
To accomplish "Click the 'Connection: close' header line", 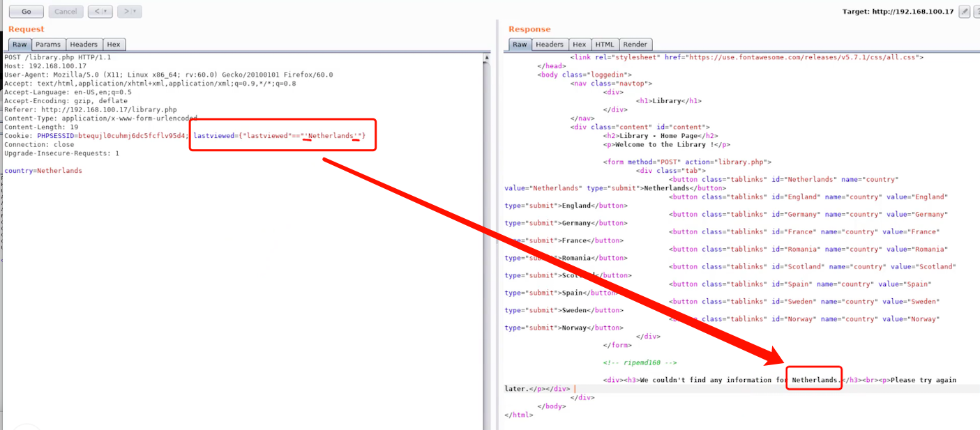I will [39, 144].
